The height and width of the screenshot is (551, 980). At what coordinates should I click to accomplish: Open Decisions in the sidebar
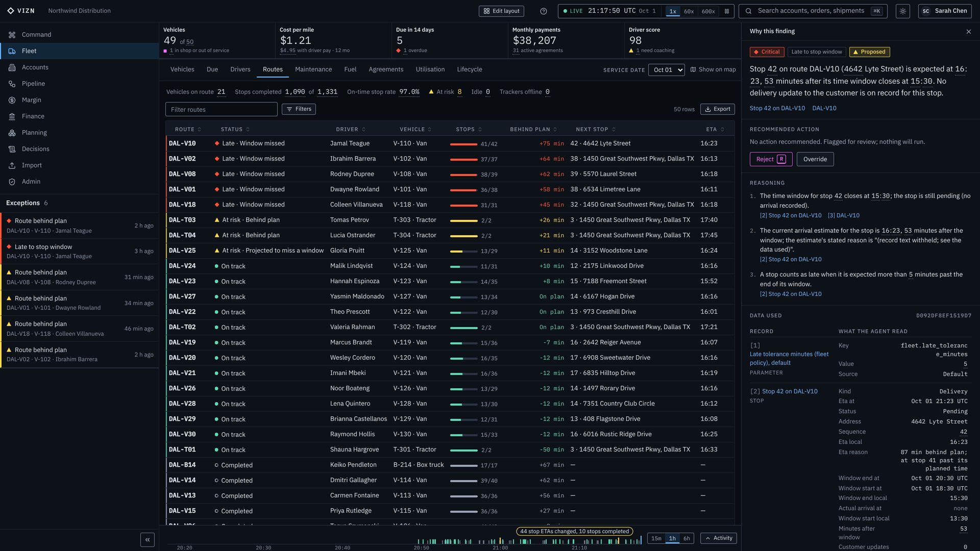point(79,149)
